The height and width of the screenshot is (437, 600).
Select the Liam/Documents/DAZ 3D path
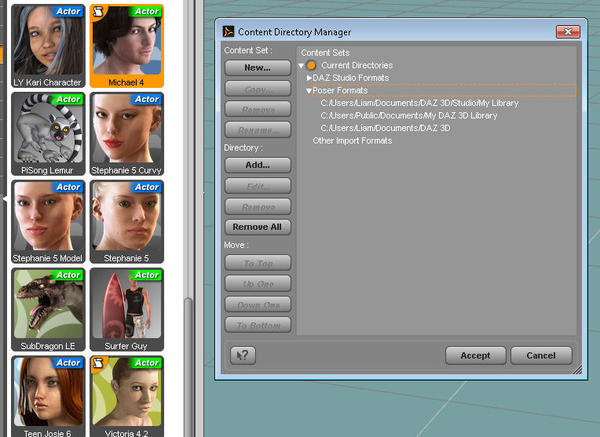[385, 128]
